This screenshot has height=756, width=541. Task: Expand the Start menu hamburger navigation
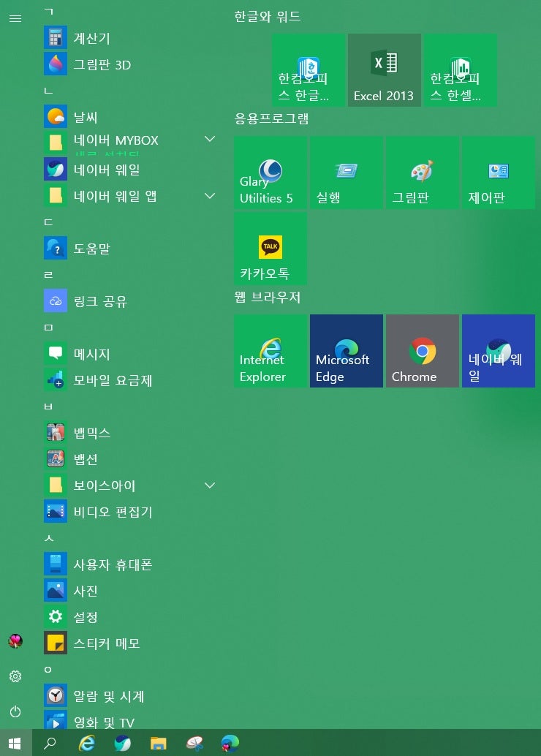pyautogui.click(x=15, y=18)
